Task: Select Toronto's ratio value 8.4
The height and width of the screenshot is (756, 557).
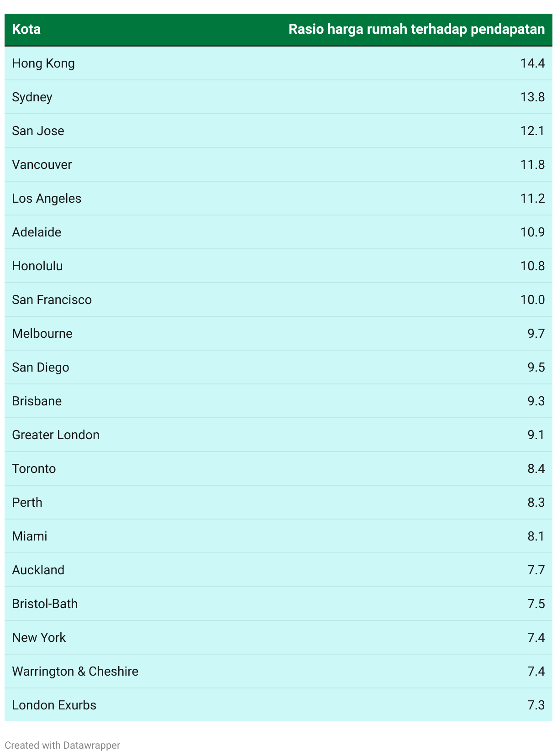Action: [536, 468]
